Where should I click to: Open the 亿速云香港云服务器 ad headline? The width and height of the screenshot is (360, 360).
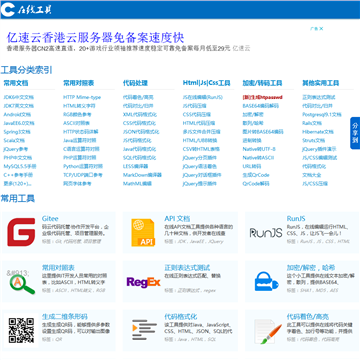(95, 38)
